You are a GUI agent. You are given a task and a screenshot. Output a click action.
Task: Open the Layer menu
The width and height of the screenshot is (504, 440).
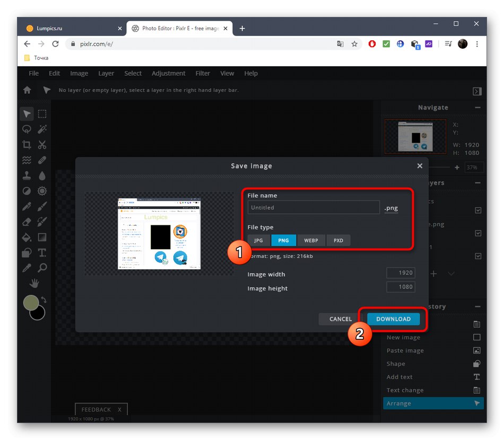pos(106,74)
